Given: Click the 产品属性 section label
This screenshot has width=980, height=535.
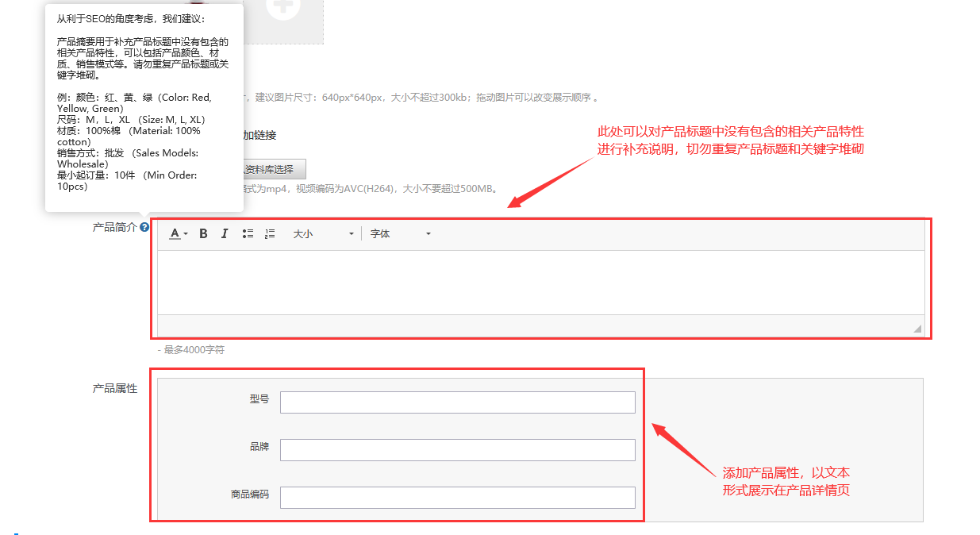Looking at the screenshot, I should [x=115, y=389].
